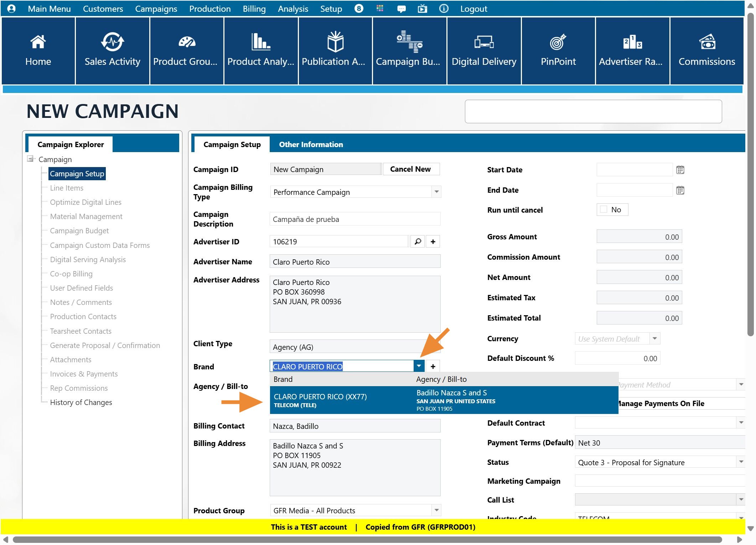Open the Commissions tile

[706, 51]
